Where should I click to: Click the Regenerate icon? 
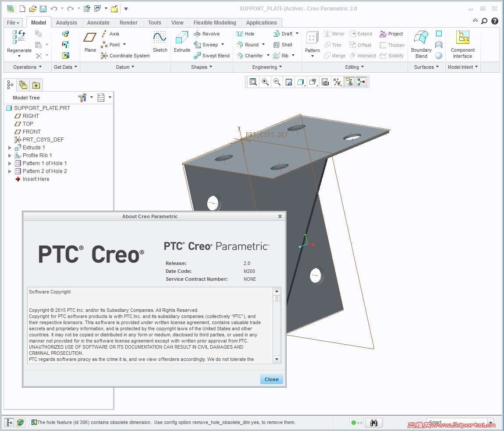(x=19, y=37)
